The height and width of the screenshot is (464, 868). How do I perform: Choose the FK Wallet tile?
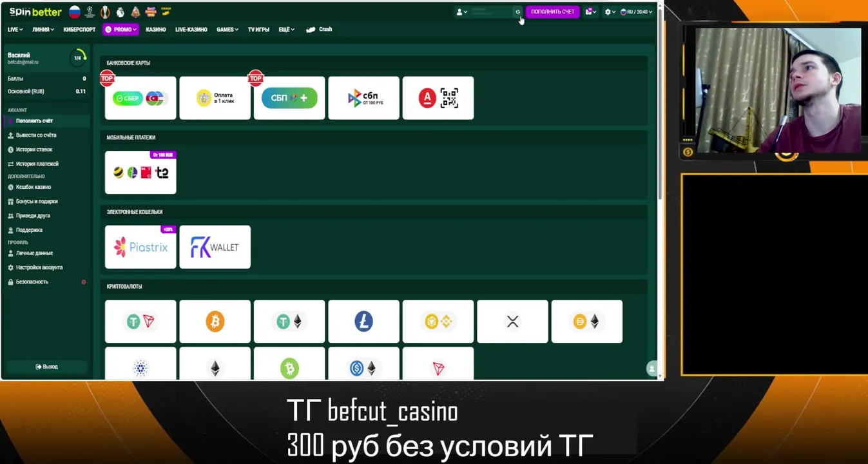coord(215,247)
